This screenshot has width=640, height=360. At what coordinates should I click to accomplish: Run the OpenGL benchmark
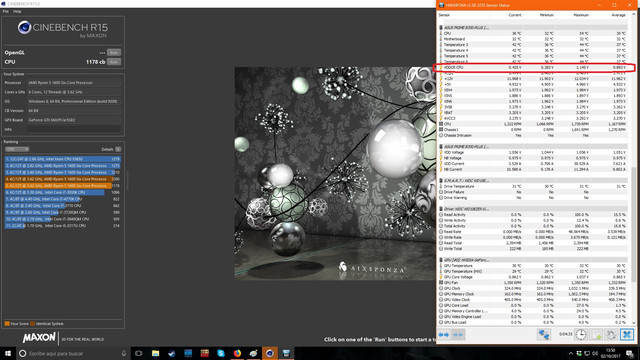(x=114, y=52)
